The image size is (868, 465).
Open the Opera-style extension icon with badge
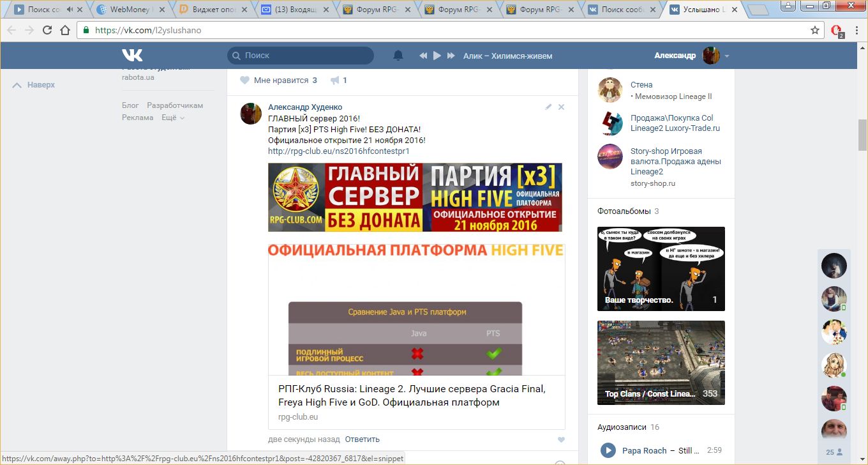pyautogui.click(x=837, y=31)
